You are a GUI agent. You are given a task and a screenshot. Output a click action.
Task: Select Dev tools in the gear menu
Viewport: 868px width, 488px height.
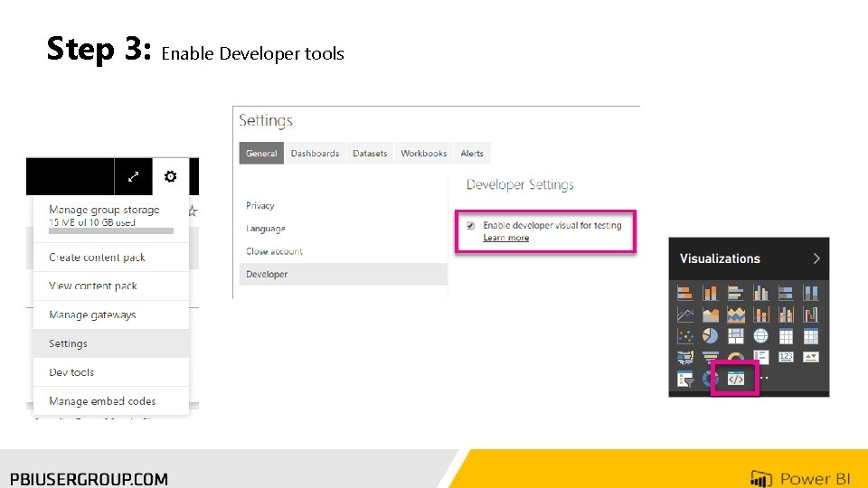click(x=110, y=372)
